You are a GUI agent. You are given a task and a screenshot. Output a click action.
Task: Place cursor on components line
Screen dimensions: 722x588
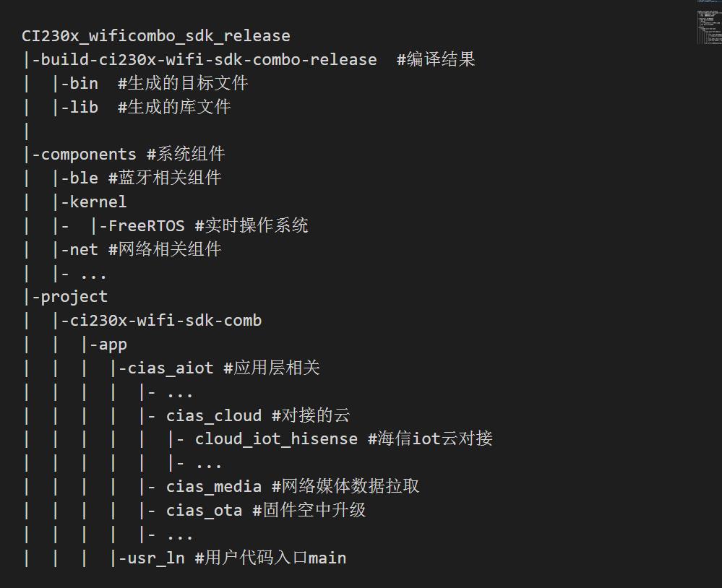(124, 154)
